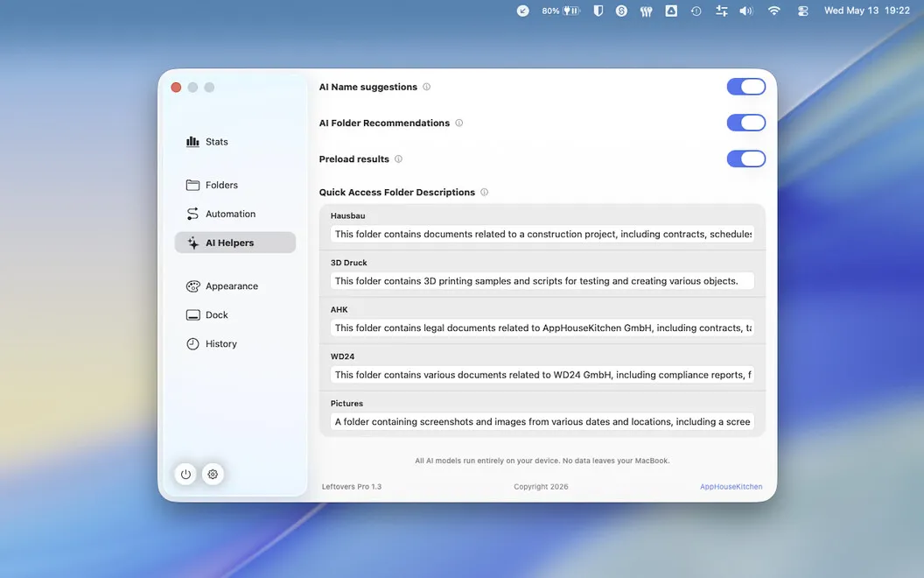Click the circled arrow menu bar icon

point(522,11)
